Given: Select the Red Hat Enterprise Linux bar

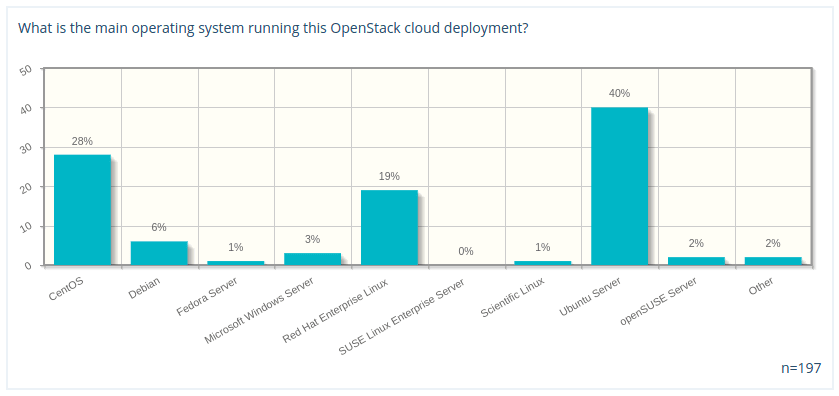Looking at the screenshot, I should tap(389, 227).
